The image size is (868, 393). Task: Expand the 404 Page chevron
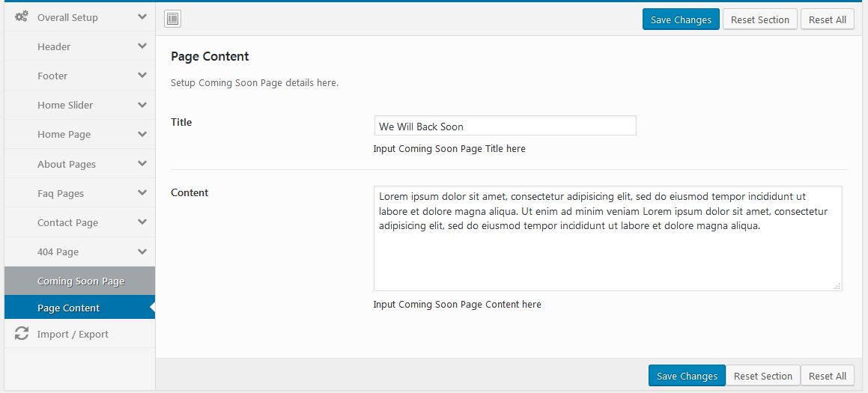click(142, 252)
